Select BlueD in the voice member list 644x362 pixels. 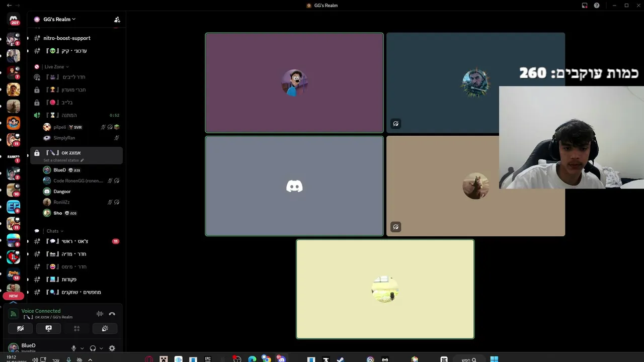82,170
